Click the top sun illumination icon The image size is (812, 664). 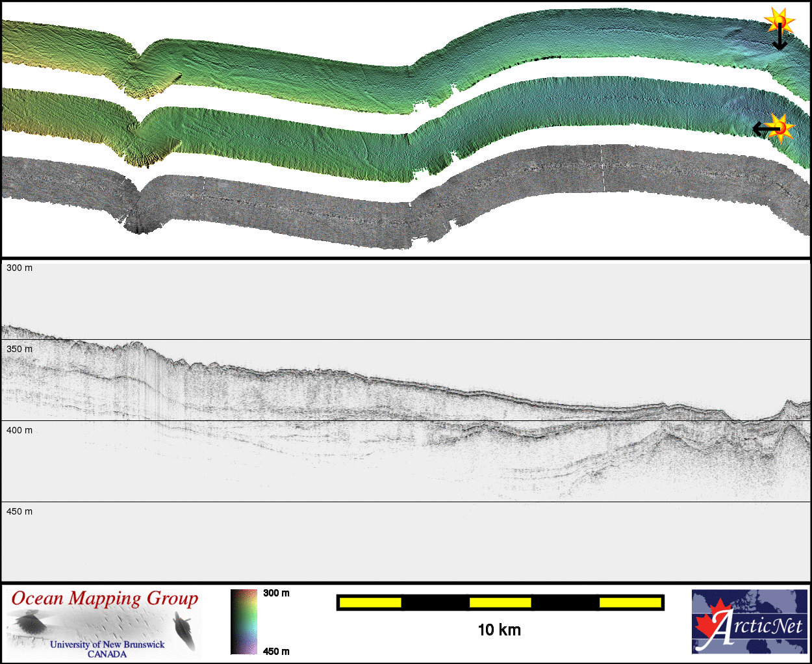[779, 21]
